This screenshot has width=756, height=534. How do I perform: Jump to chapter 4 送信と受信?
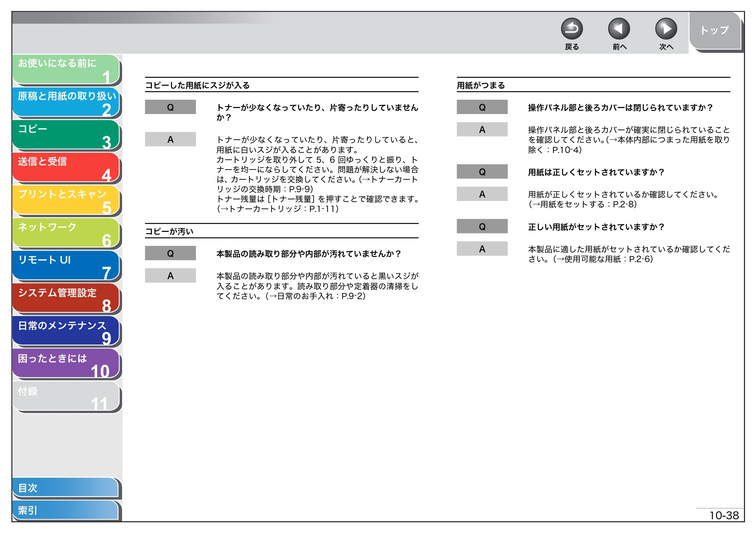66,167
